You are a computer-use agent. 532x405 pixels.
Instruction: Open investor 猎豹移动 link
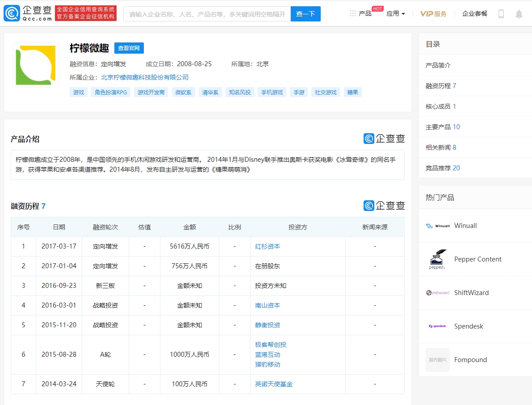tap(268, 364)
